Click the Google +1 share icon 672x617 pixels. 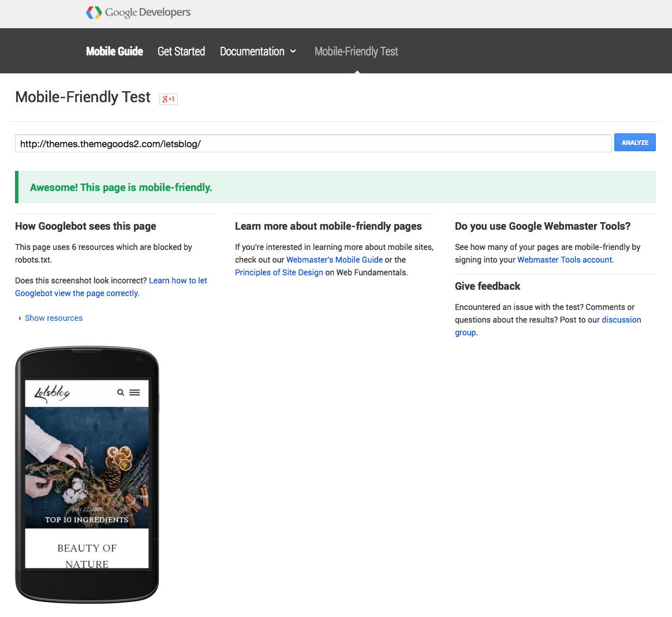169,99
